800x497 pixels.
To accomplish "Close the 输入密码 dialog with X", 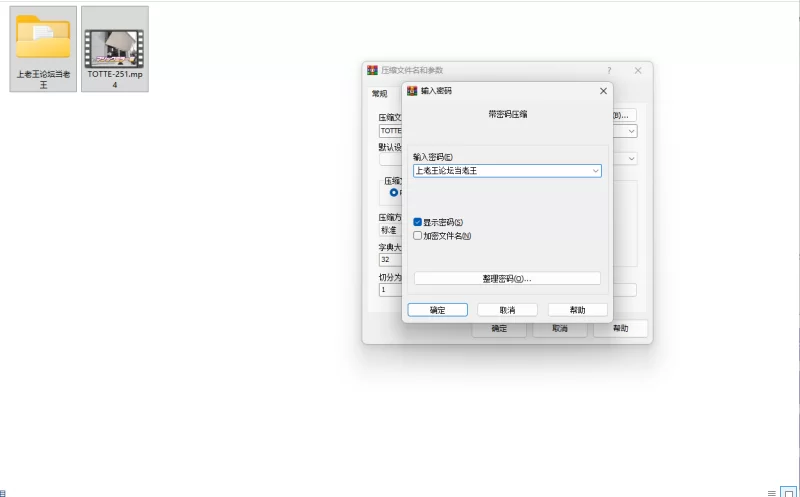I will point(603,91).
